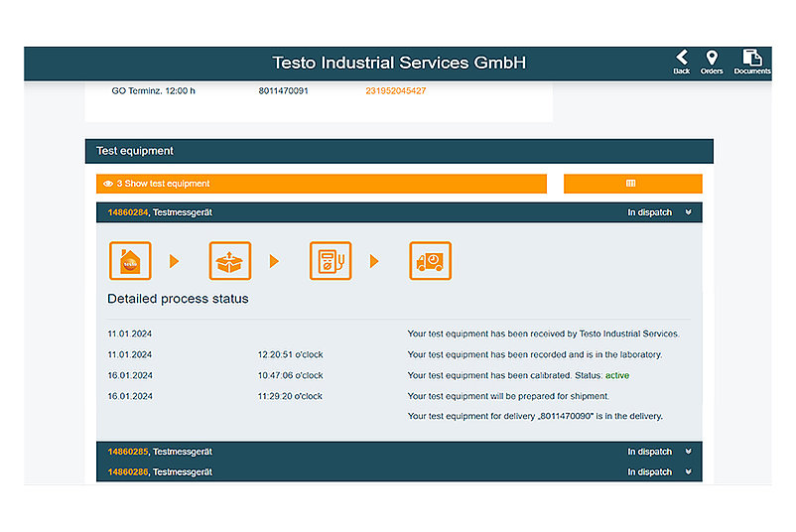This screenshot has height=532, width=796.
Task: Expand the 14860286 row using its chevron
Action: point(689,471)
